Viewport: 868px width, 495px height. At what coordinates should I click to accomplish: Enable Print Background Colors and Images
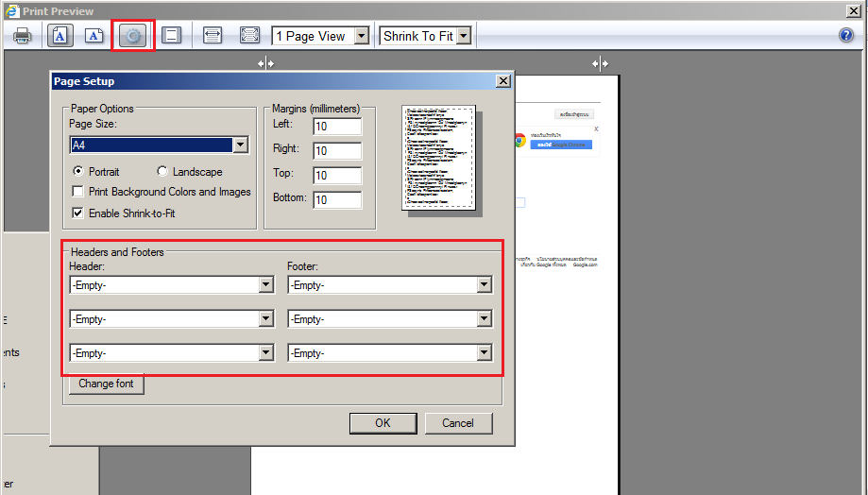click(x=78, y=192)
